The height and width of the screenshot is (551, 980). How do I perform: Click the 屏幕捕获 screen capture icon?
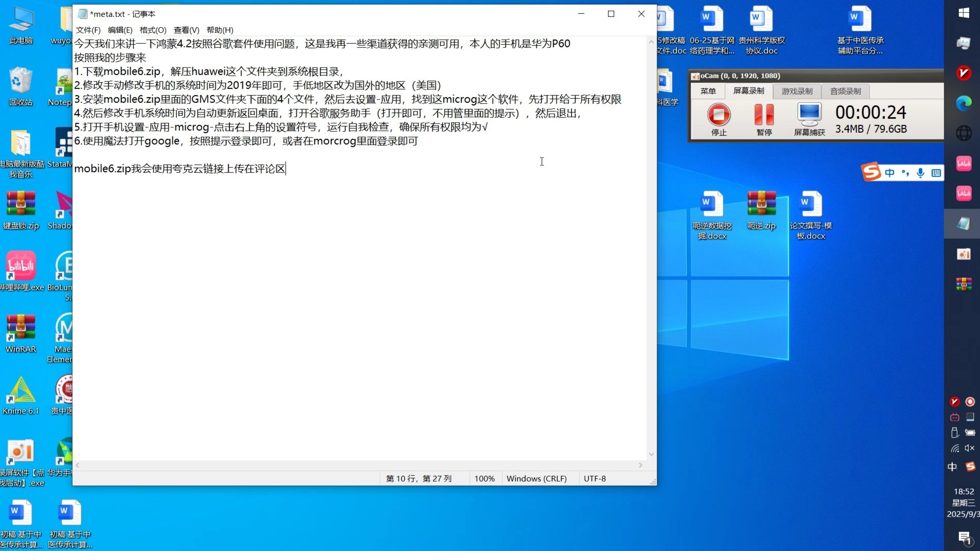[809, 119]
